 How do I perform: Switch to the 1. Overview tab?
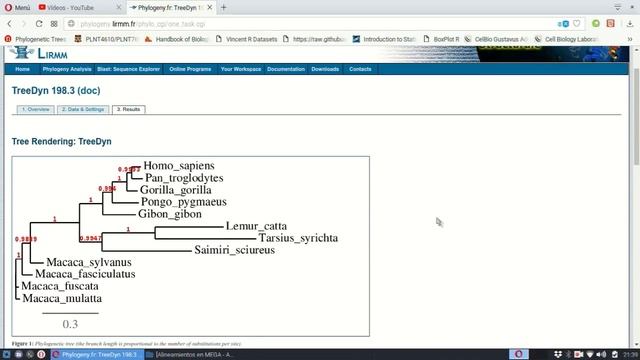[x=36, y=109]
